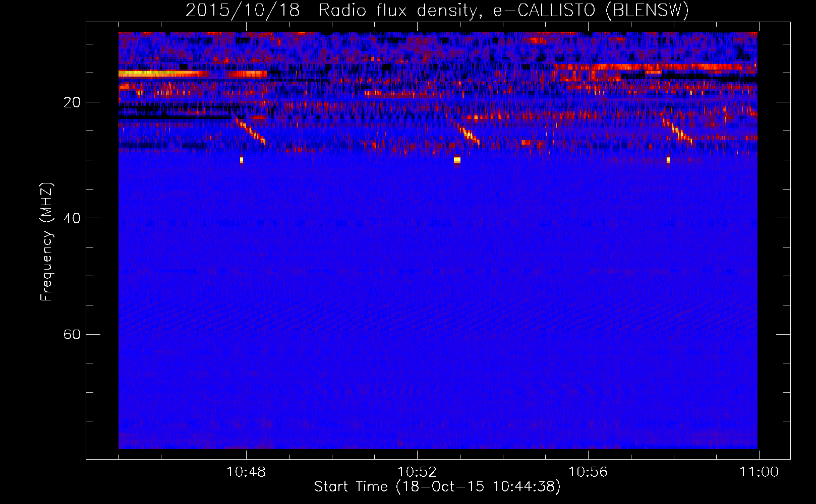Screen dimensions: 816x504
Task: Click the plot title "Radio flux density, e-CALLISTO (BLENSW)"
Action: click(x=503, y=11)
